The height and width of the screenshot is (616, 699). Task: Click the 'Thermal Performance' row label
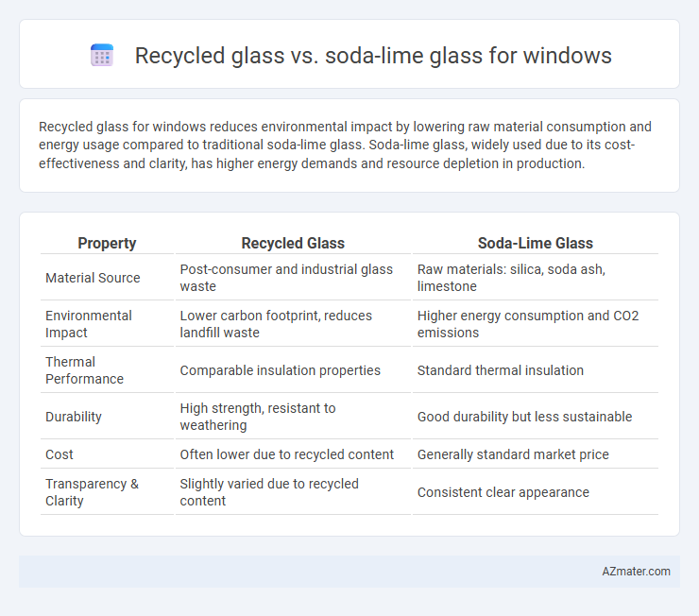click(x=84, y=370)
